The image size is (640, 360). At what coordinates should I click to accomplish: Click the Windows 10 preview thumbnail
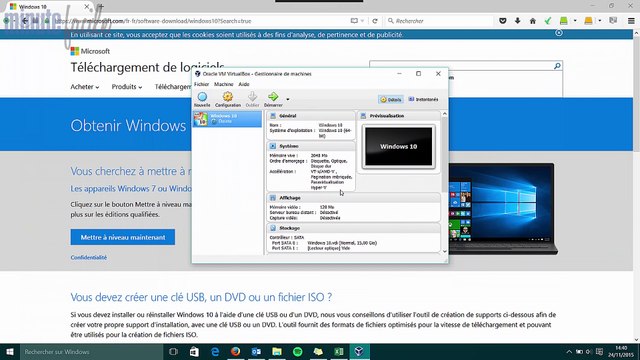tap(398, 147)
